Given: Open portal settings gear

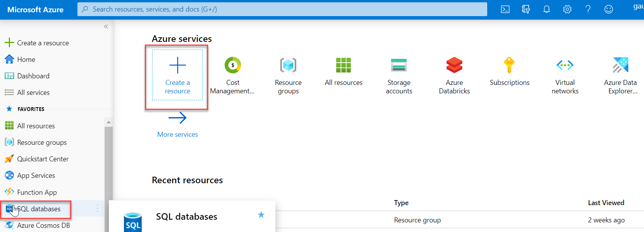Looking at the screenshot, I should [x=567, y=9].
